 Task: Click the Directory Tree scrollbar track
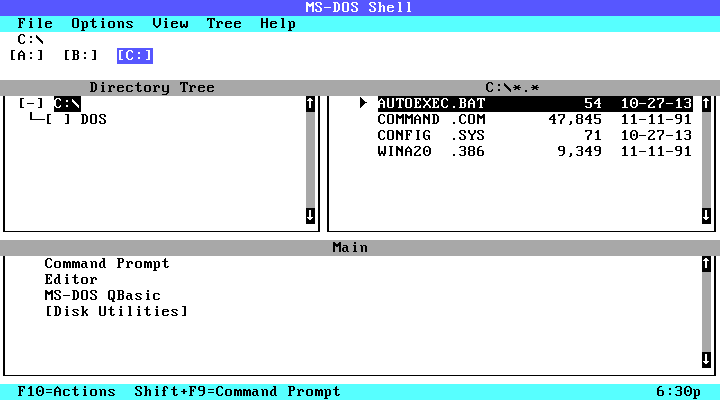[x=310, y=160]
